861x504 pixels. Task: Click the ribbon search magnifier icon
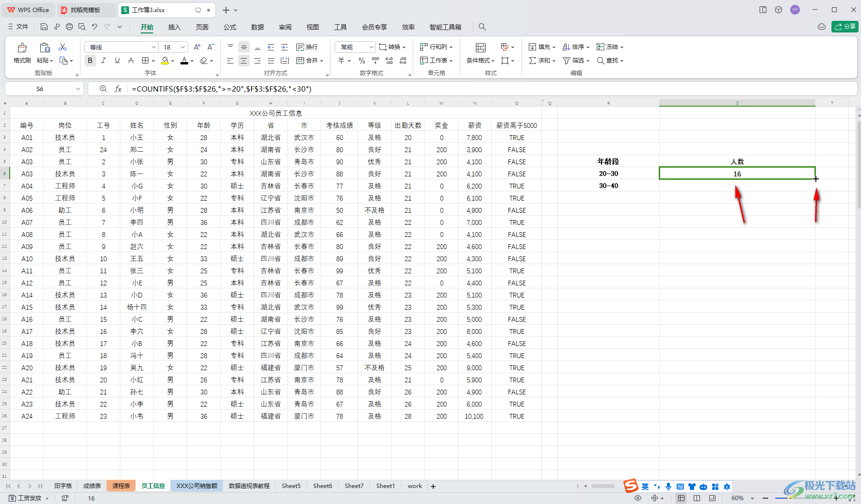click(482, 27)
